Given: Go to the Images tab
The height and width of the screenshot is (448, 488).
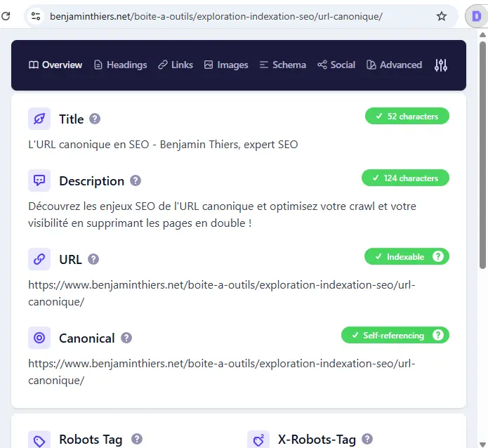Looking at the screenshot, I should click(226, 65).
